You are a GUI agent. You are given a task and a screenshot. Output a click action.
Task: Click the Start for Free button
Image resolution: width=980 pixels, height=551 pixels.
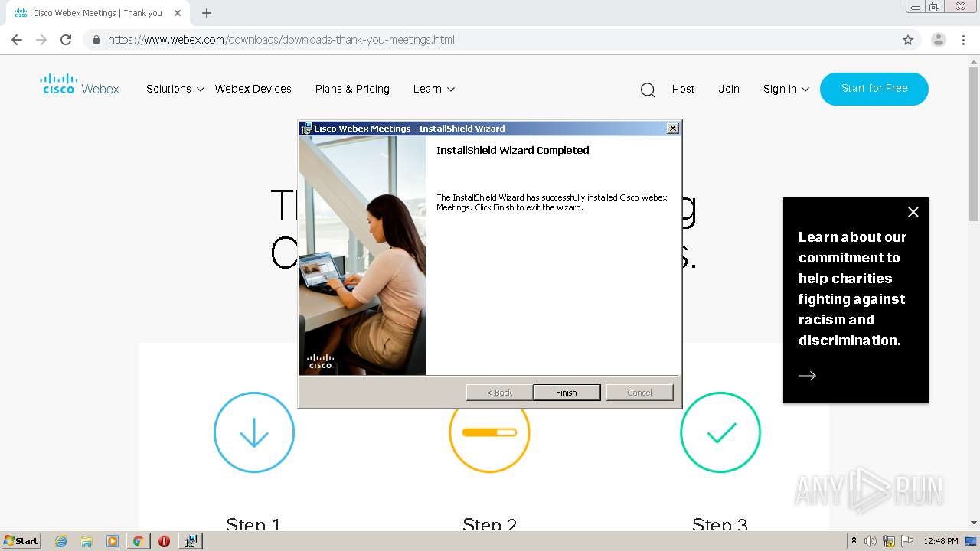874,89
